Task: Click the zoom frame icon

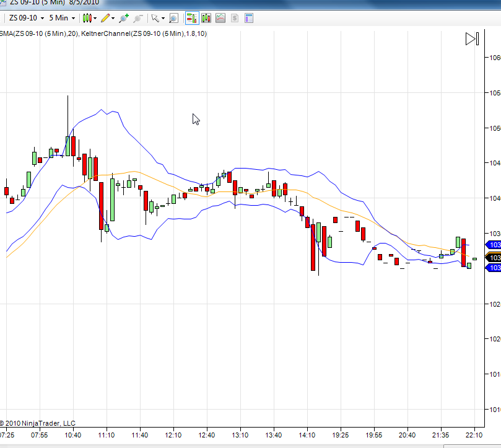Action: pyautogui.click(x=173, y=18)
